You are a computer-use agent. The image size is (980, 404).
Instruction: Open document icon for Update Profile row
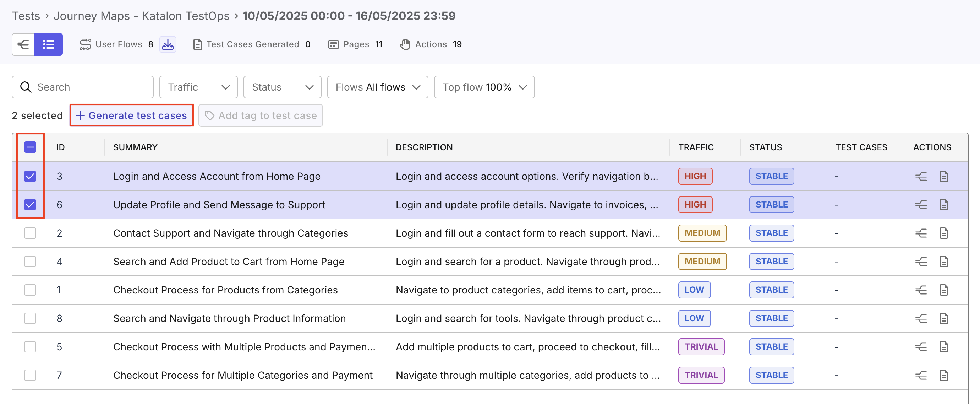[x=943, y=205]
